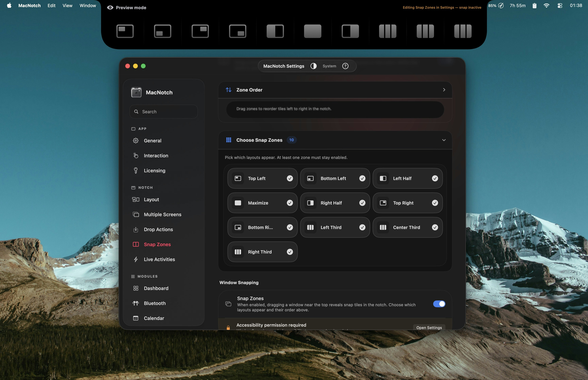Click the "Pick which layouts appear" description text

(286, 158)
